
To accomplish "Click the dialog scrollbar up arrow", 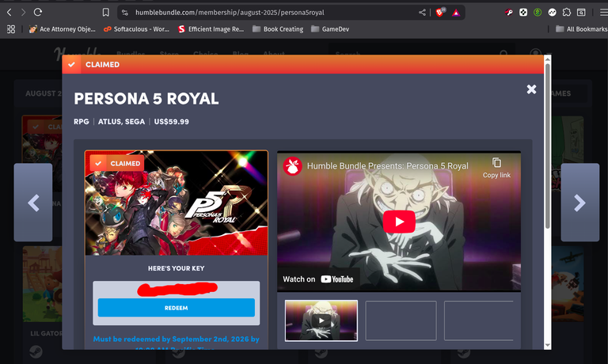I will 548,59.
